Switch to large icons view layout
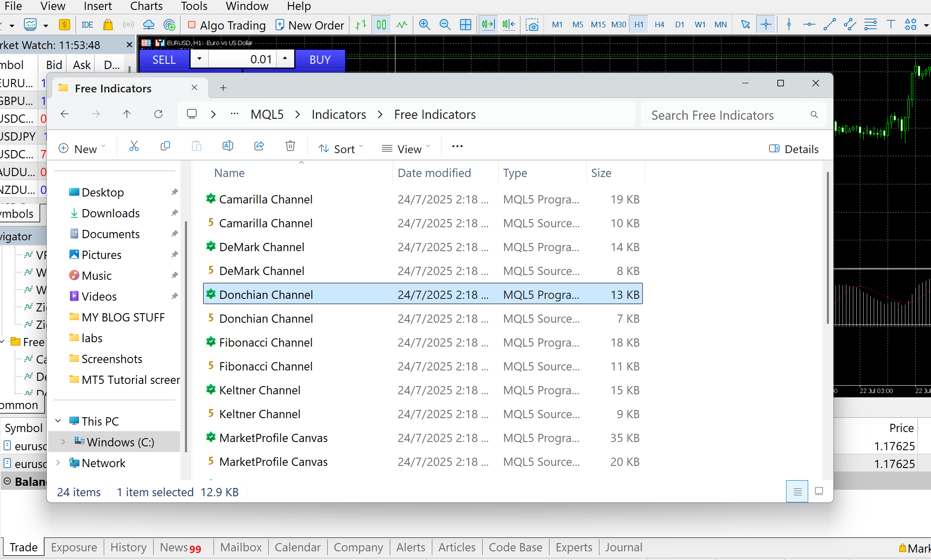 tap(819, 491)
